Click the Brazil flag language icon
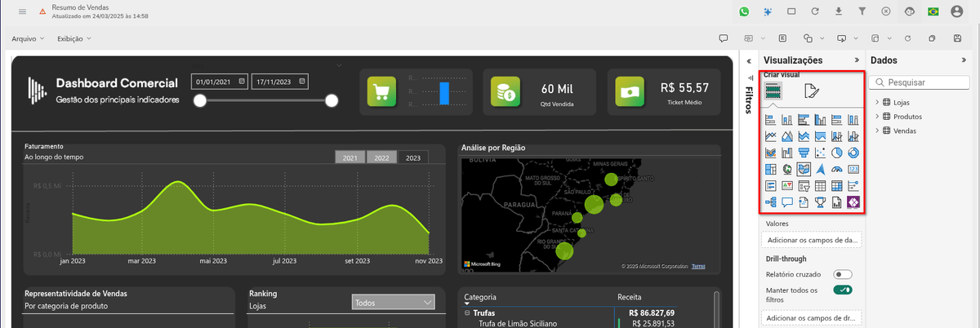 [x=933, y=11]
